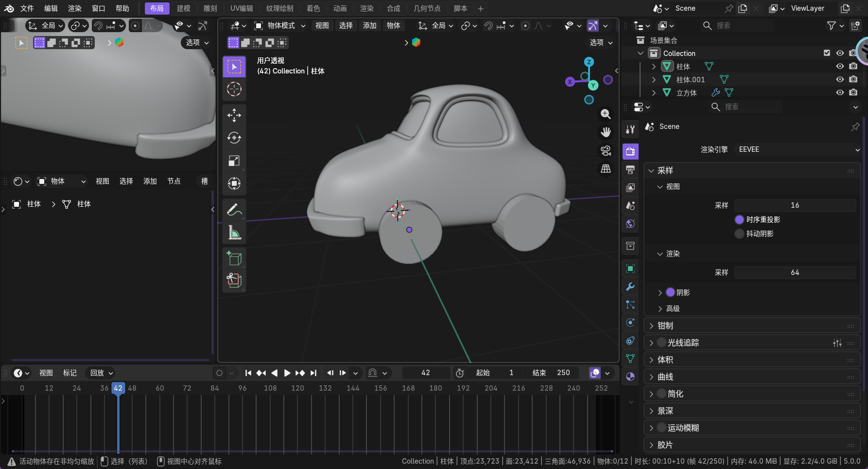Screen dimensions: 868x469
Task: Toggle the 时序重投影 checkbox
Action: click(740, 220)
